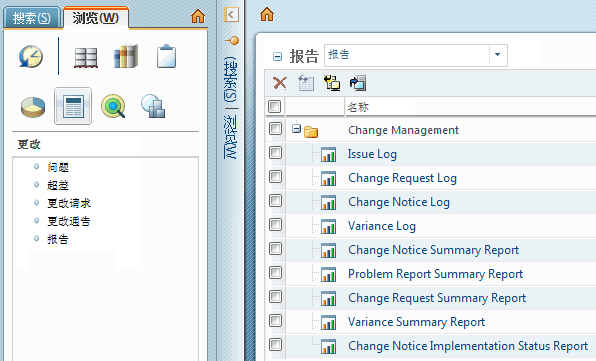Image resolution: width=596 pixels, height=361 pixels.
Task: Tick the select-all checkbox in the header row
Action: pyautogui.click(x=274, y=106)
